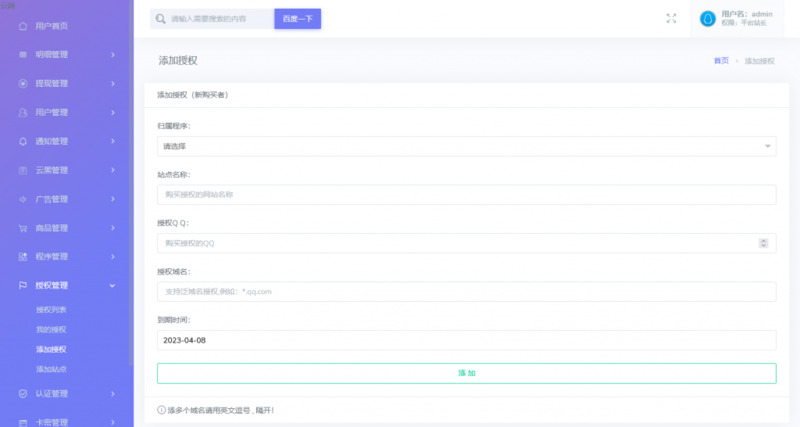The height and width of the screenshot is (427, 800).
Task: Click the 商品管理 shopping cart icon
Action: pyautogui.click(x=23, y=228)
